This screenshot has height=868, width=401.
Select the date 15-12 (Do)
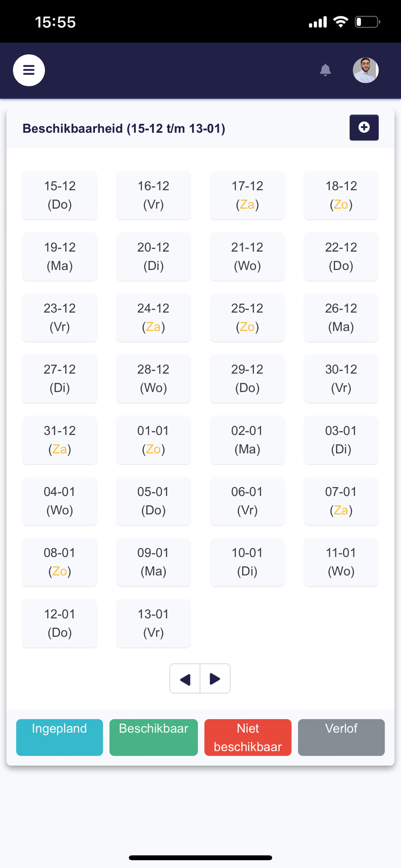[x=60, y=195]
